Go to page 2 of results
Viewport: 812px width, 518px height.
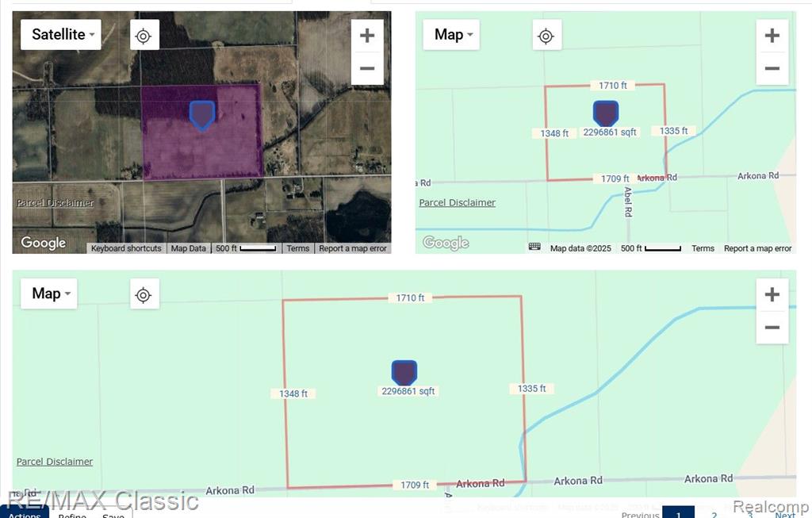[714, 514]
